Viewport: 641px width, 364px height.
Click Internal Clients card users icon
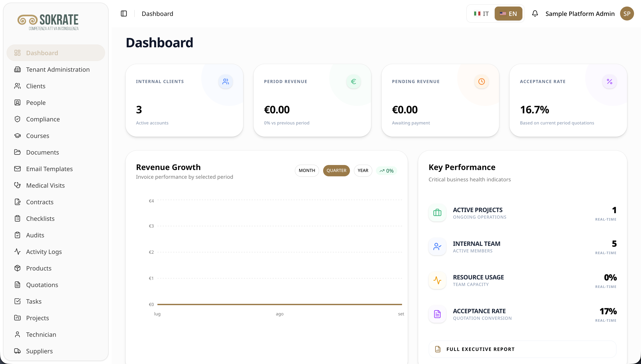click(225, 82)
